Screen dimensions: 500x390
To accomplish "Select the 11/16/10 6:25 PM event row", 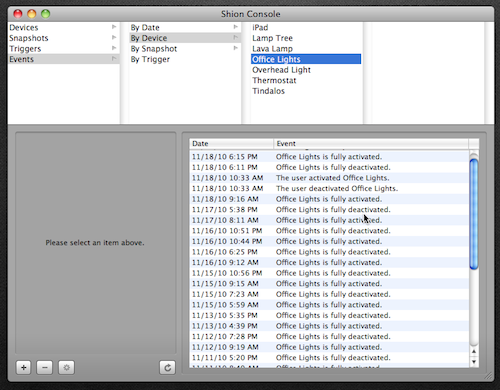I will [329, 252].
